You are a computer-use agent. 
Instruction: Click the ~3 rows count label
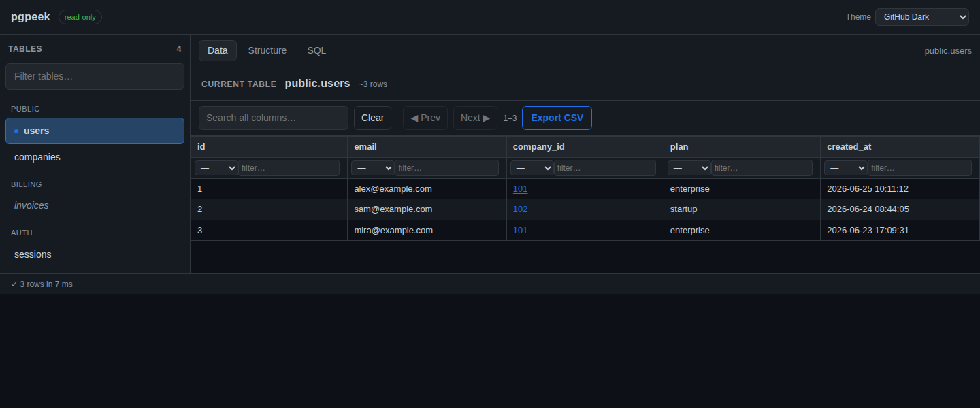[x=373, y=84]
